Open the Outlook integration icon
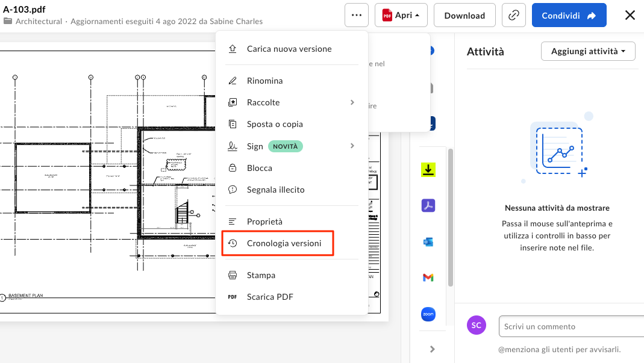 point(428,241)
